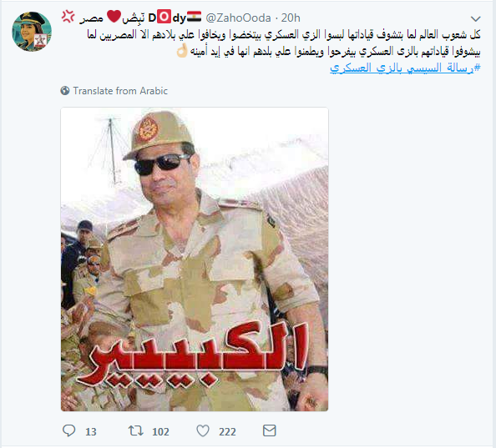This screenshot has height=448, width=496.
Task: Open the tweet options chevron menu
Action: [475, 18]
